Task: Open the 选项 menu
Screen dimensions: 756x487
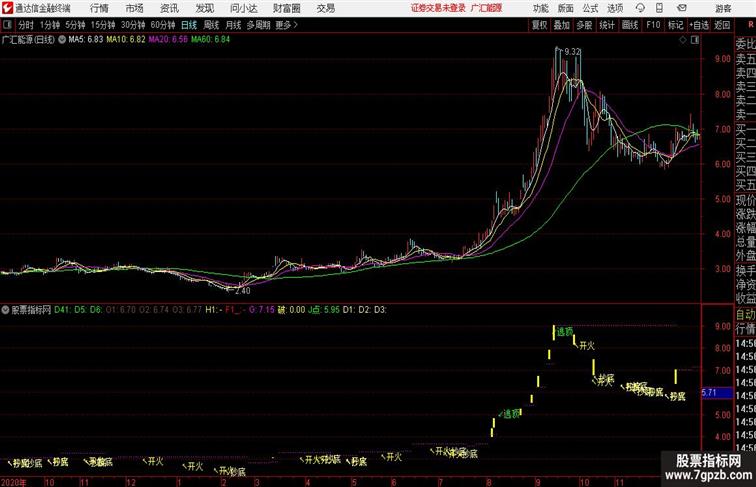Action: coord(615,8)
